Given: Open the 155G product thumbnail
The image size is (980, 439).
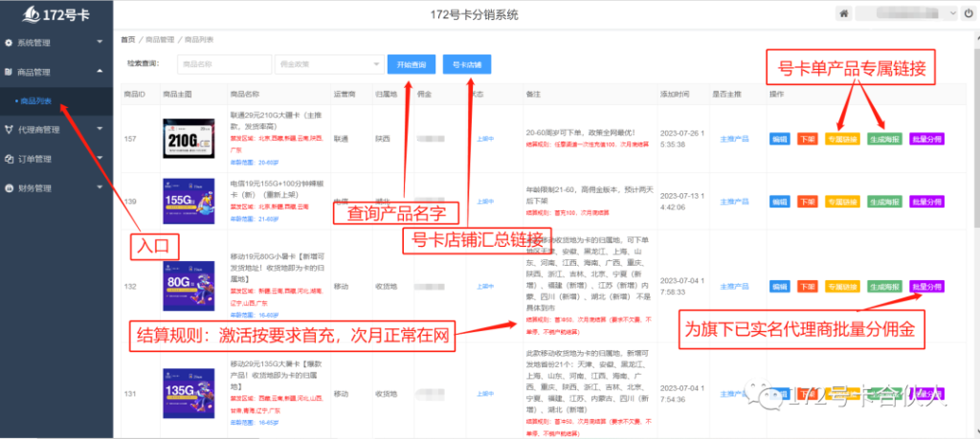Looking at the screenshot, I should tap(189, 202).
